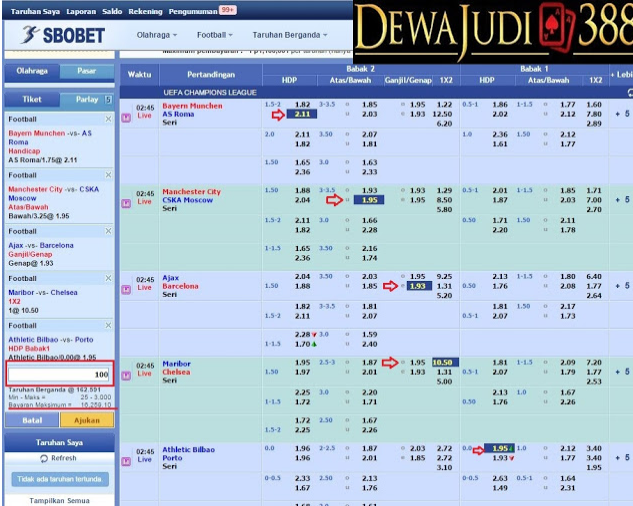Expand more markets for Maribor Chelsea row
The height and width of the screenshot is (506, 633).
pos(622,372)
